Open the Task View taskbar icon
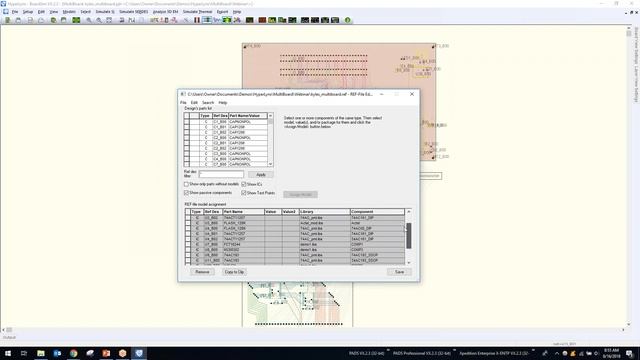 (x=24, y=353)
